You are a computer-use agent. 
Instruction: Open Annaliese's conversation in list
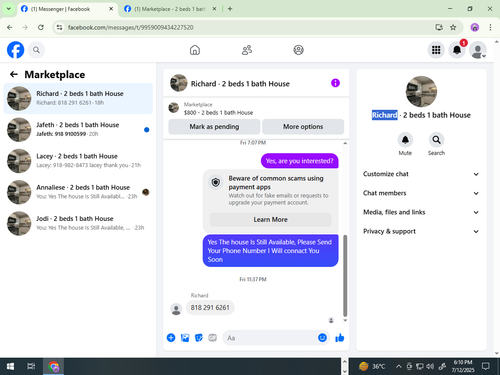tap(78, 192)
